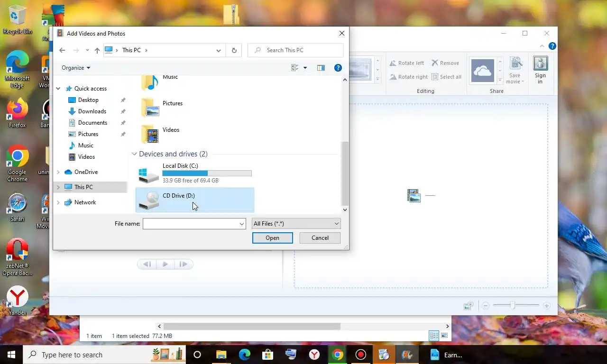The height and width of the screenshot is (364, 607).
Task: Expand OneDrive tree node arrow
Action: coord(58,172)
